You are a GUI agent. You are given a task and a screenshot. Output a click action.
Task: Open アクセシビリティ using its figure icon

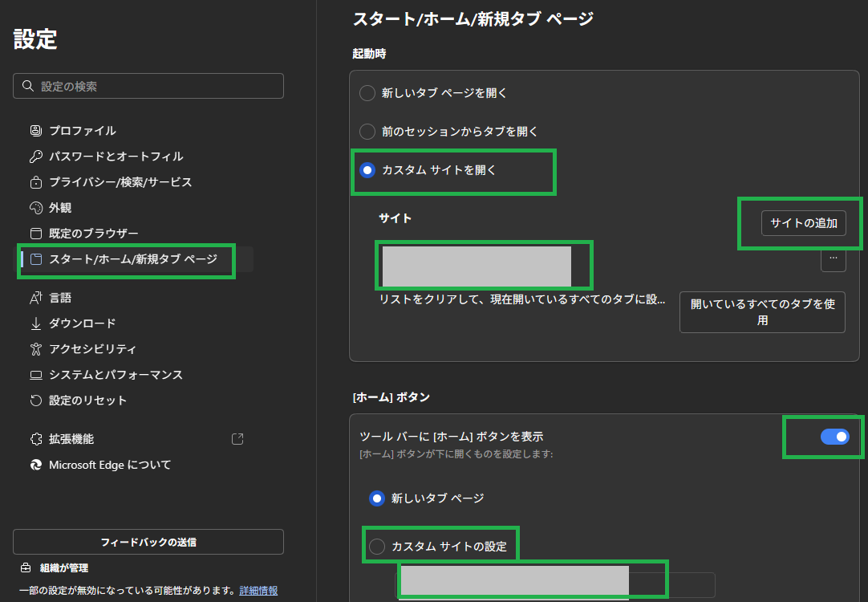[36, 349]
